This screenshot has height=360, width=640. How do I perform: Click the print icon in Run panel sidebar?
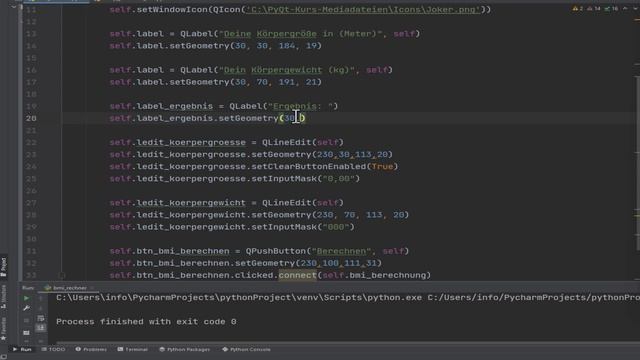[27, 332]
